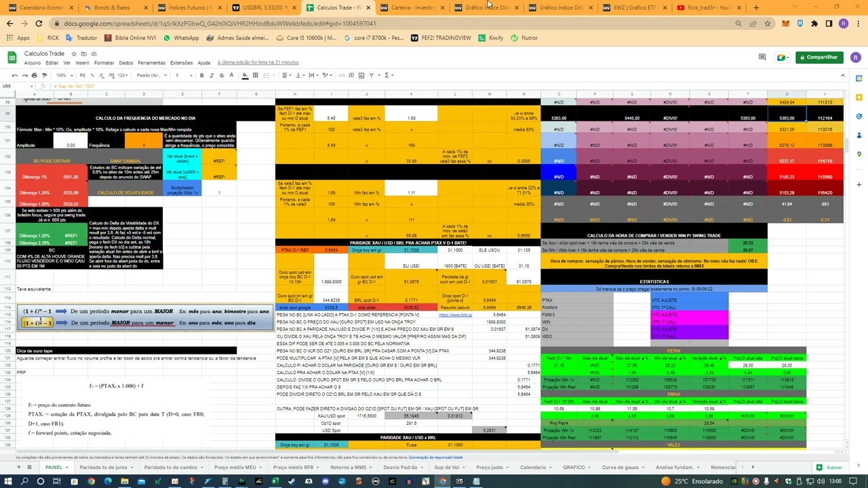Hide the menus with collapse arrow
The image size is (868, 488).
point(843,75)
